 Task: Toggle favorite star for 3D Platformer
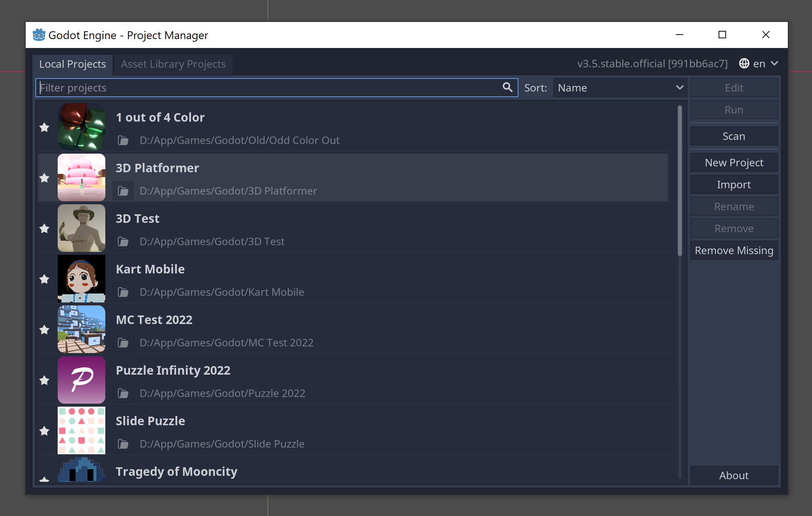(x=44, y=178)
